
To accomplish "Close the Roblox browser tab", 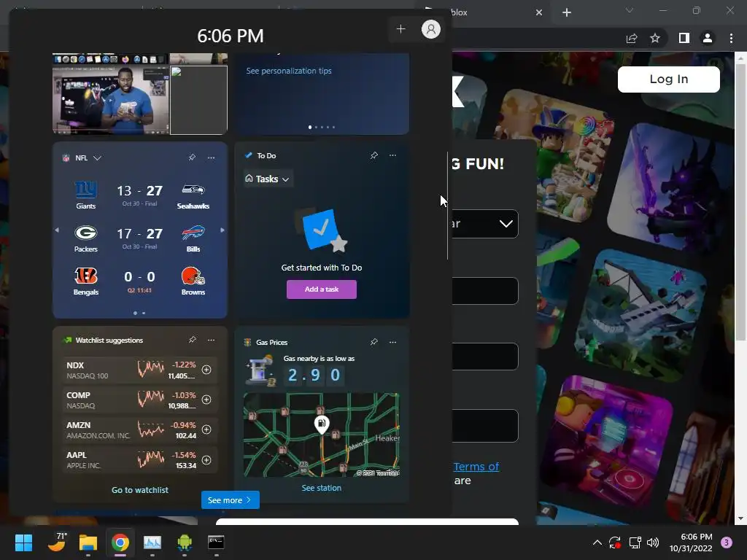I will pos(539,12).
